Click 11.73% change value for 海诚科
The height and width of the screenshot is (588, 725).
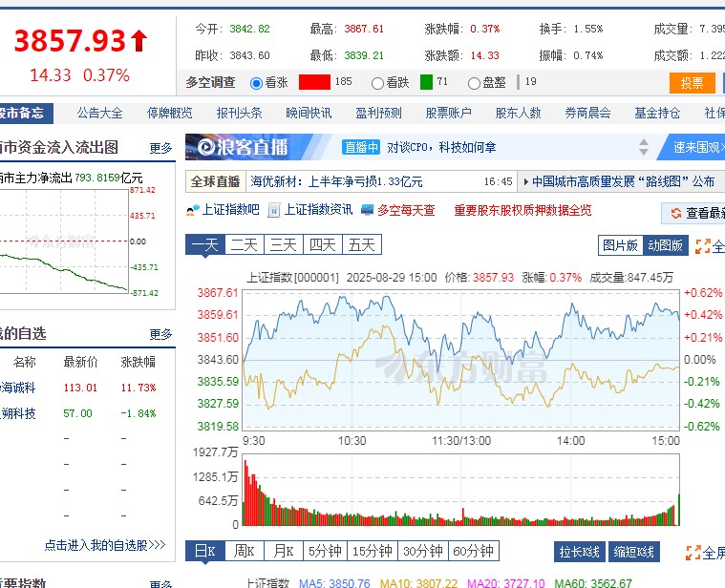point(139,388)
